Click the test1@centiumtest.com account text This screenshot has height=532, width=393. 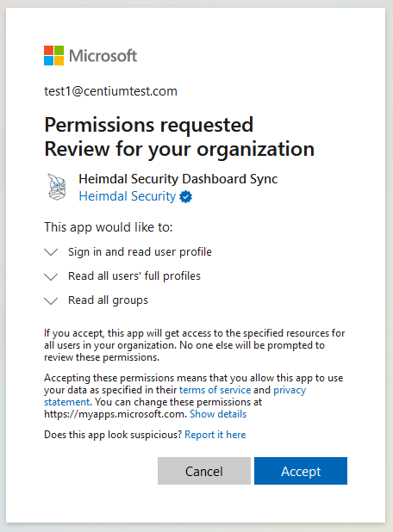click(110, 91)
